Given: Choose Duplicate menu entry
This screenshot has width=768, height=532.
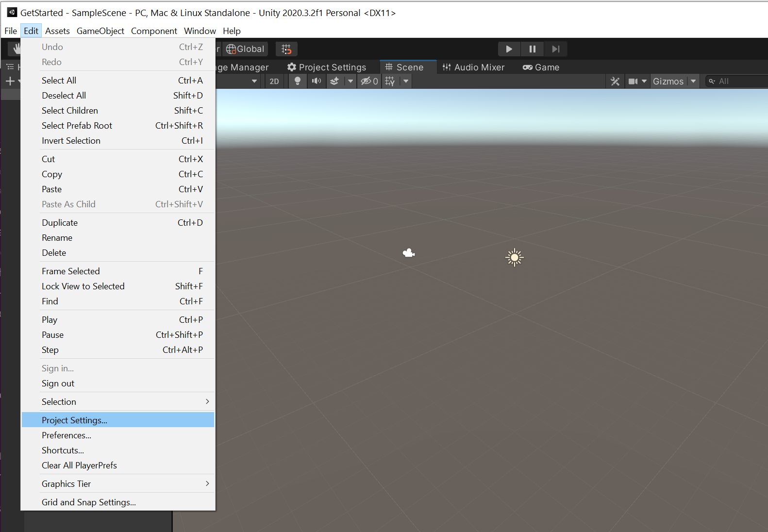Looking at the screenshot, I should point(118,223).
